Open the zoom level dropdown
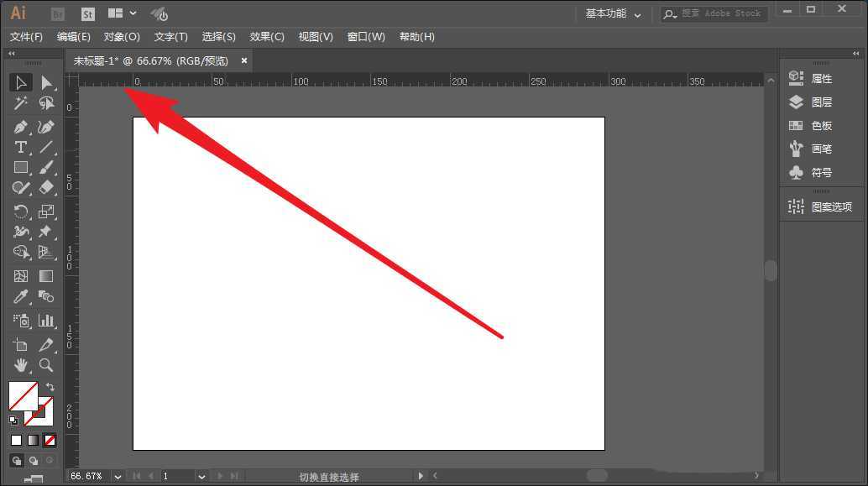 [x=117, y=476]
